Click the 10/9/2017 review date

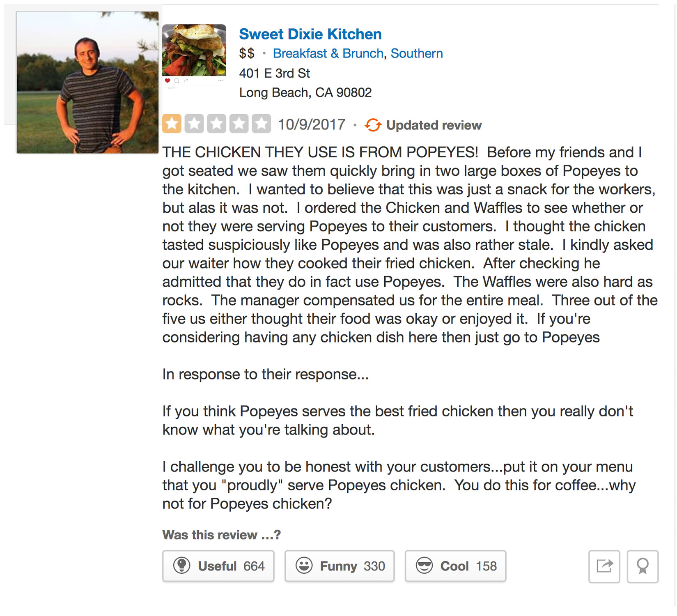coord(312,124)
